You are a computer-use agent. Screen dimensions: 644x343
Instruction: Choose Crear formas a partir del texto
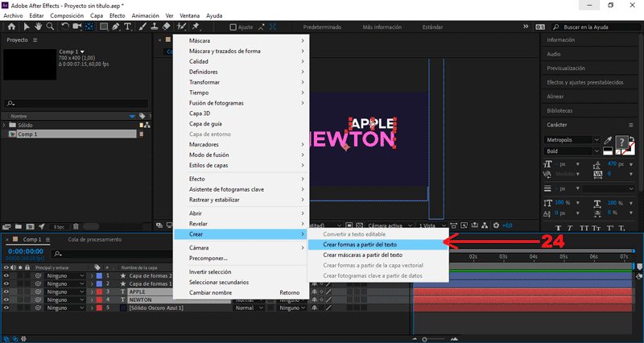point(378,245)
